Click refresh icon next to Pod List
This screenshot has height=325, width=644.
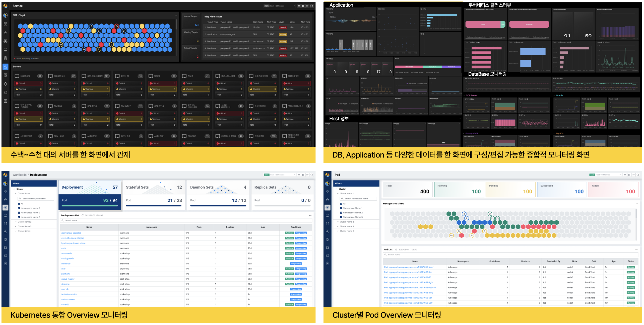(396, 249)
